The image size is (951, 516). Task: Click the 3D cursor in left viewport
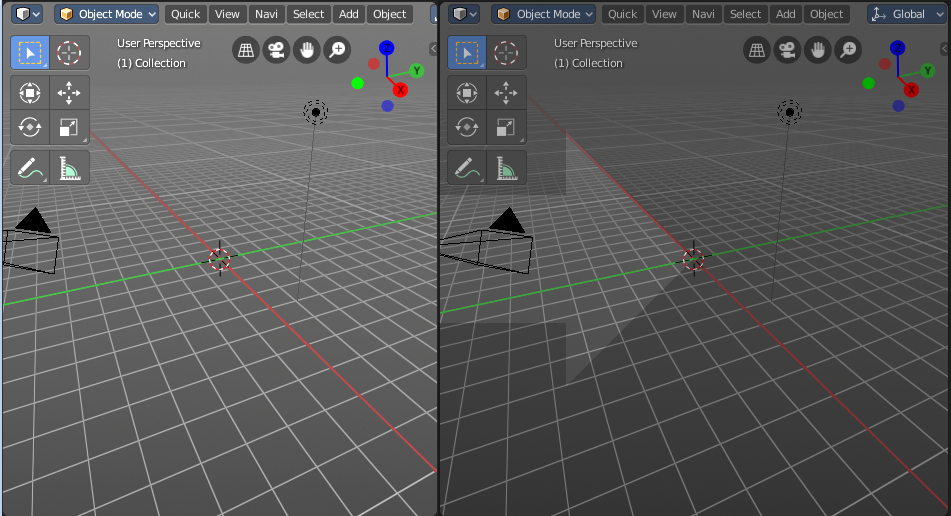220,260
